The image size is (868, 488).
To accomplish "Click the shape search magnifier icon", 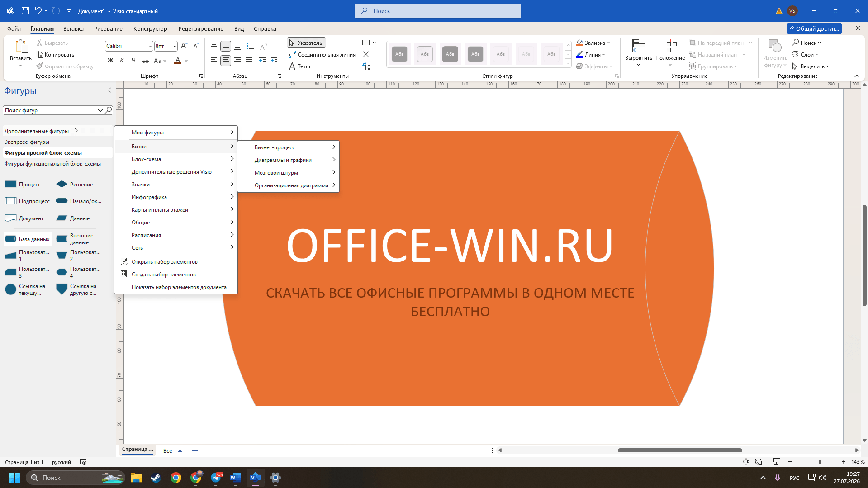I will (109, 110).
